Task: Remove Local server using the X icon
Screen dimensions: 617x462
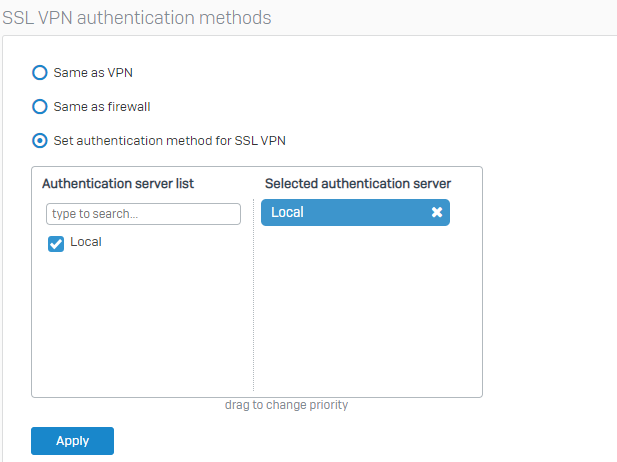Action: tap(437, 212)
